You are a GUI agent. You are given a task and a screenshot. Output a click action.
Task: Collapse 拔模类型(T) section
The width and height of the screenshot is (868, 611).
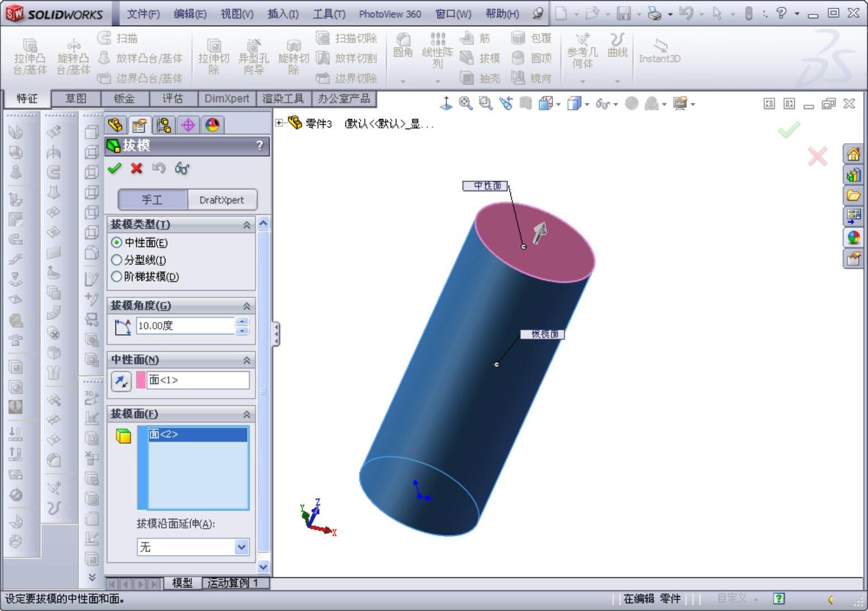pos(246,225)
